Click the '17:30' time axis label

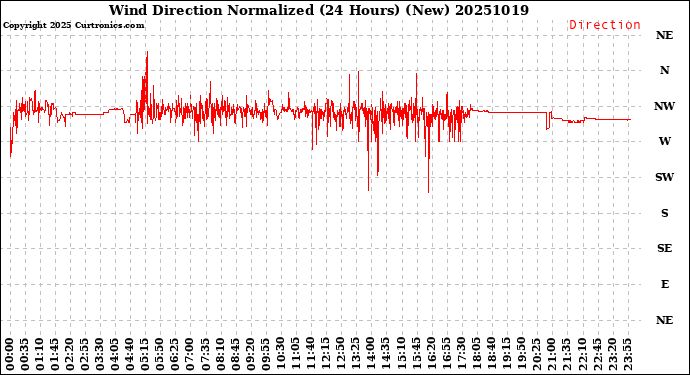461,355
